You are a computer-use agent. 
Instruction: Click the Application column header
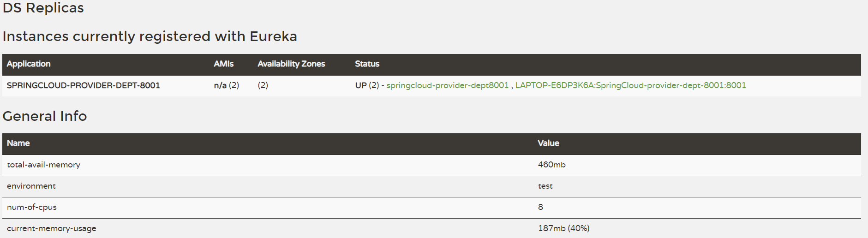click(x=29, y=64)
